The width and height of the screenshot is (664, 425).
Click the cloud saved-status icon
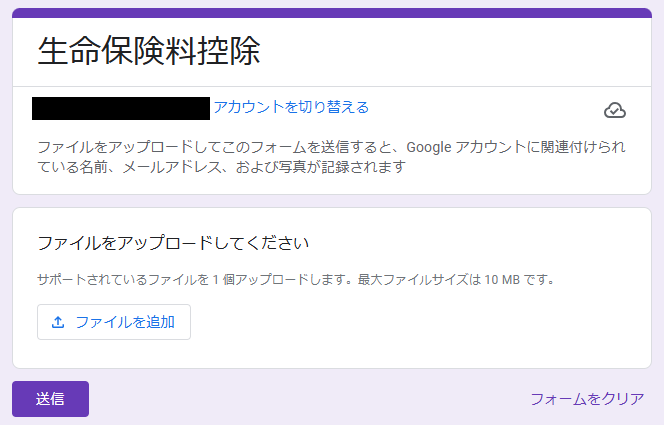614,110
